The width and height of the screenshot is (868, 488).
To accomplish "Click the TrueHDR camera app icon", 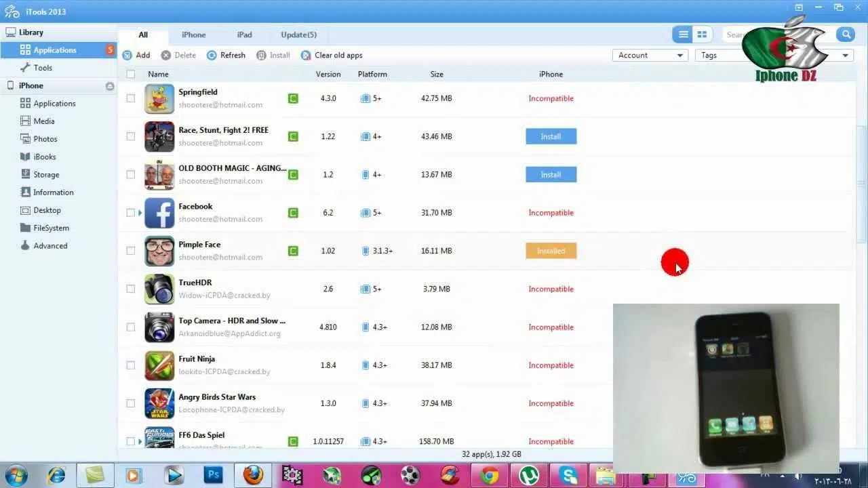I will [159, 289].
